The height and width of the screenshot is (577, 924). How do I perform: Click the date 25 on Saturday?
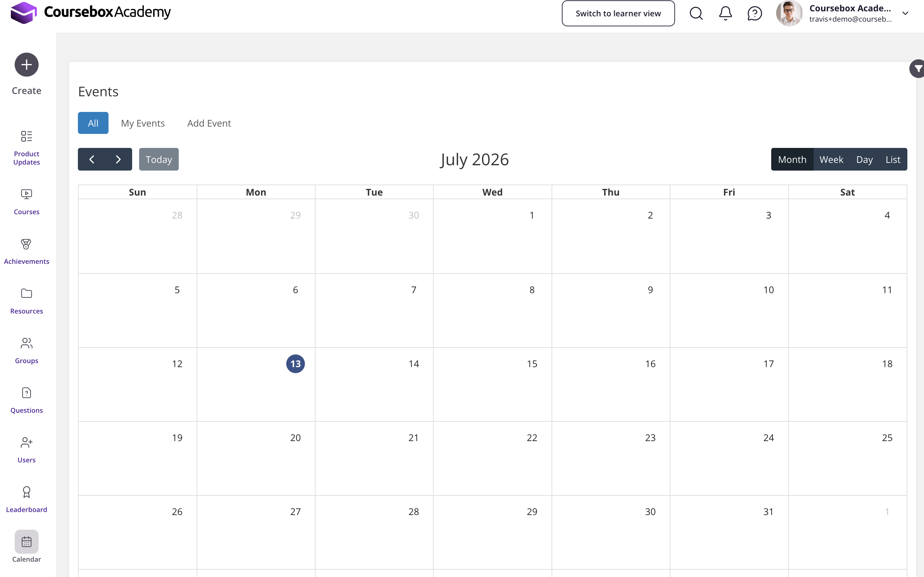tap(887, 438)
